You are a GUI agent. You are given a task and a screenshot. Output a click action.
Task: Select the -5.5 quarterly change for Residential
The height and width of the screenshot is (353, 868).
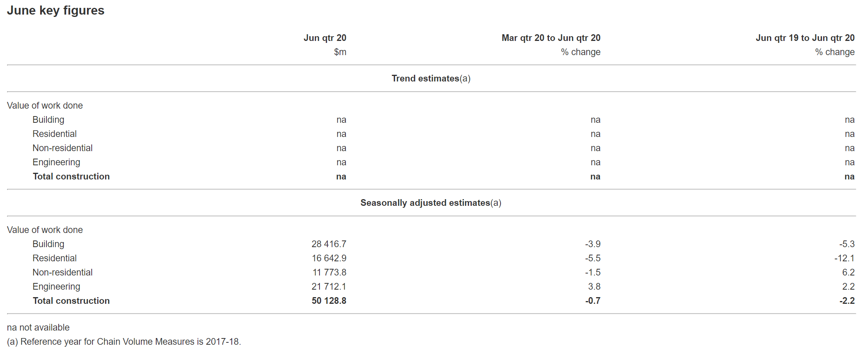tap(593, 258)
